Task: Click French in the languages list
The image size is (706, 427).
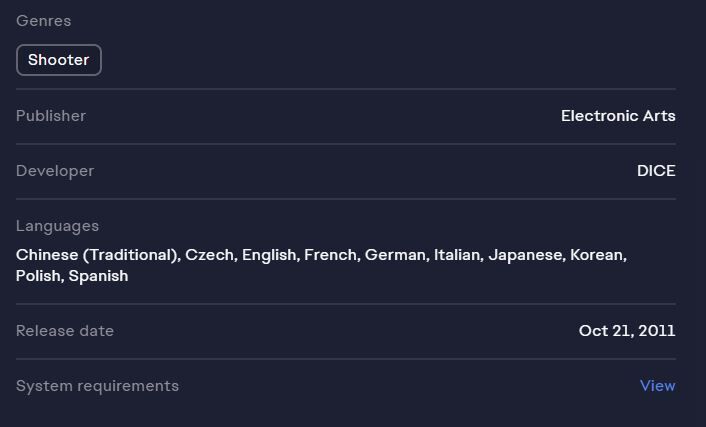Action: point(330,255)
